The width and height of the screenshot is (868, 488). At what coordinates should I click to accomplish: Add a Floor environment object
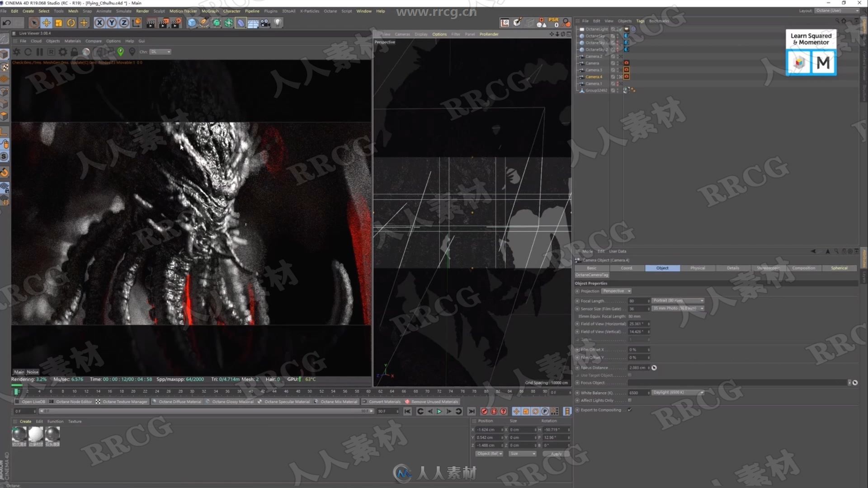pos(253,23)
